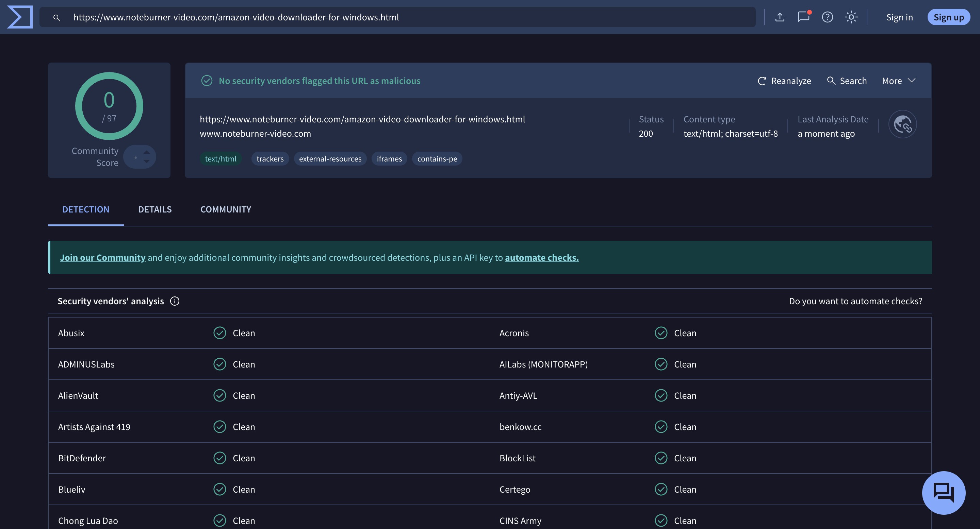Screen dimensions: 980x529
Task: Select the text/html tag
Action: pos(220,159)
